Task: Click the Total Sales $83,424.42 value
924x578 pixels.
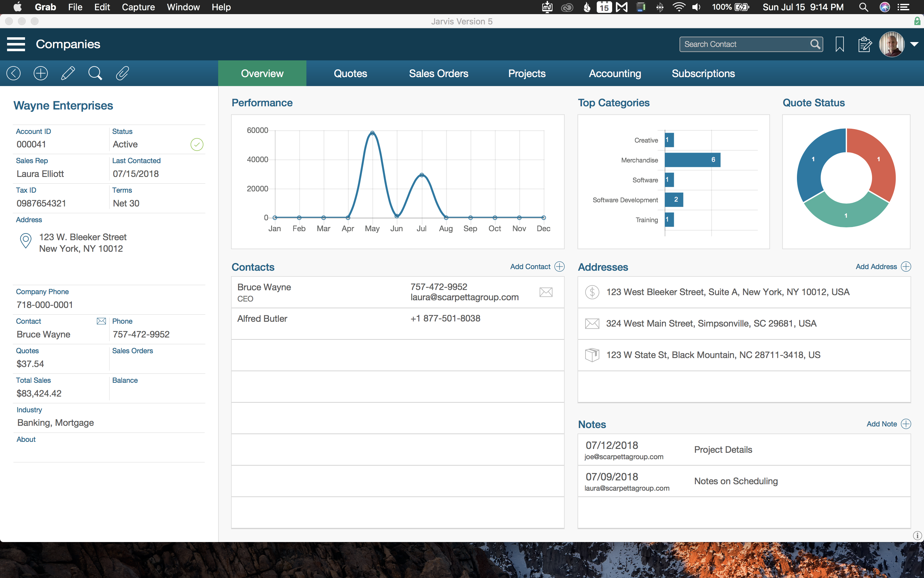Action: 39,393
